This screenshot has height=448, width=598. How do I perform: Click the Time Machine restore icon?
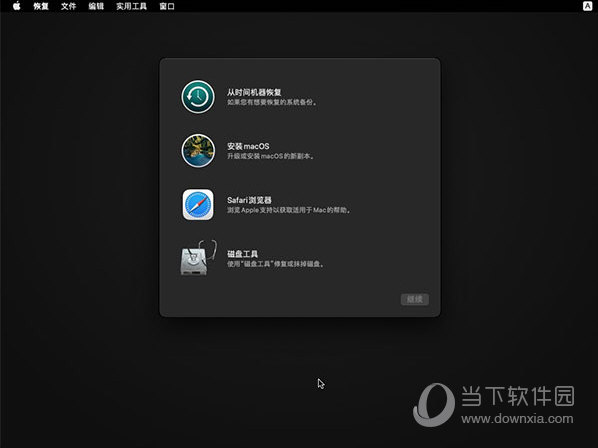pyautogui.click(x=198, y=96)
